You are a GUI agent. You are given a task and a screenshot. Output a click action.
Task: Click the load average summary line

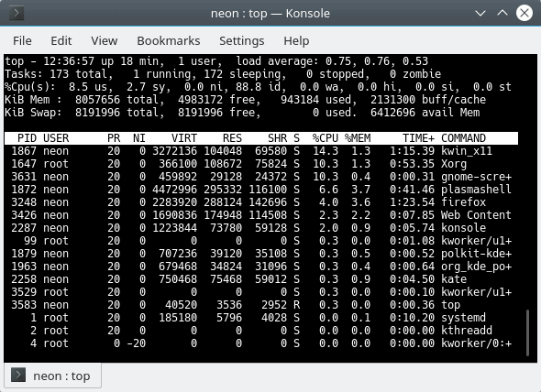(216, 61)
